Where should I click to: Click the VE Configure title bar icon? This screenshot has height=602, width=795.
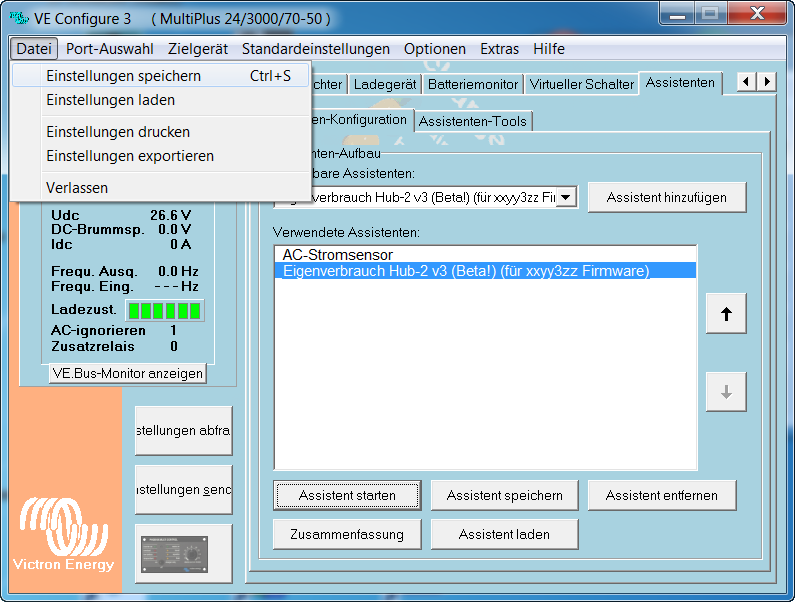(x=18, y=18)
